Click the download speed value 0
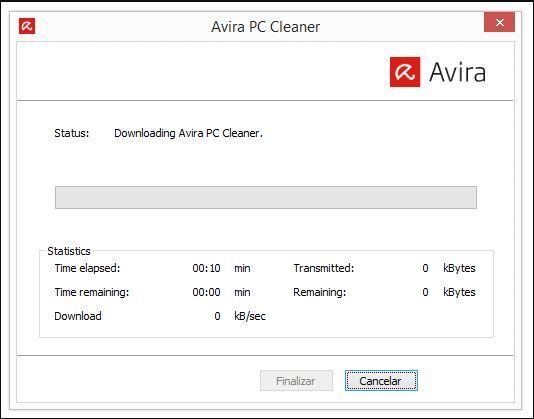The height and width of the screenshot is (419, 534). (x=217, y=316)
